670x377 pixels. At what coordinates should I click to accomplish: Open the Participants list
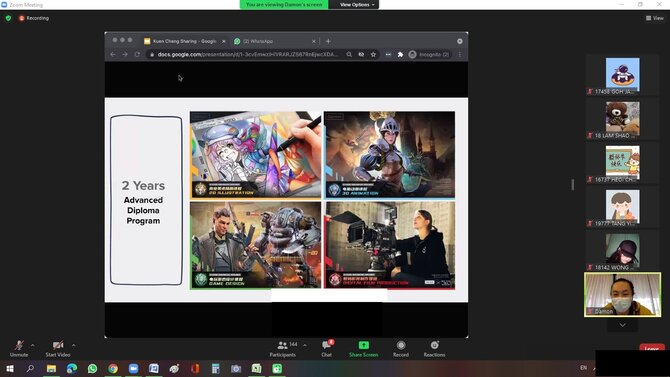click(x=283, y=348)
